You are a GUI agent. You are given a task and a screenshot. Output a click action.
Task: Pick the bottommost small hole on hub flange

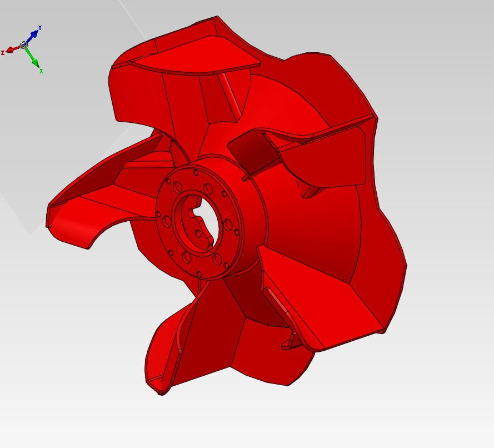coord(199,273)
